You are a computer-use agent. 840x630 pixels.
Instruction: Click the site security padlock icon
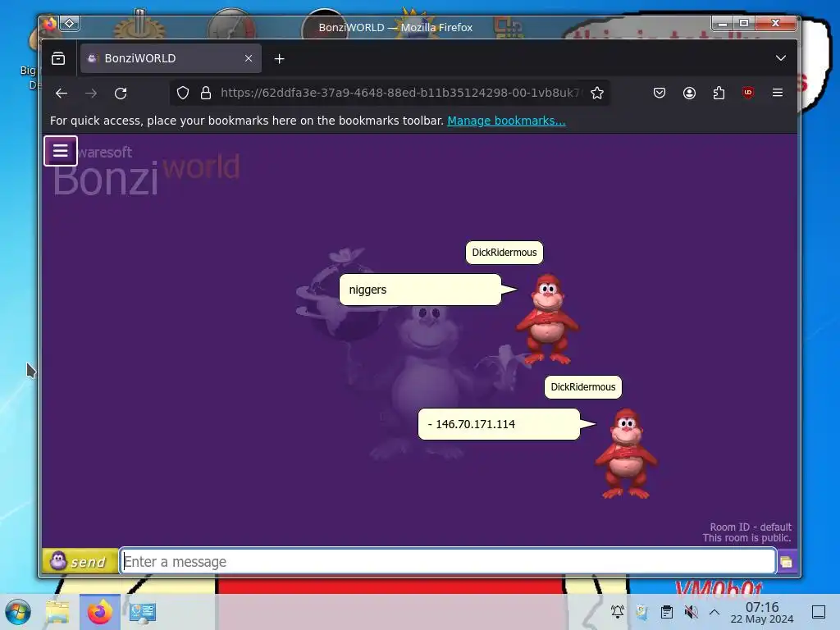coord(206,94)
